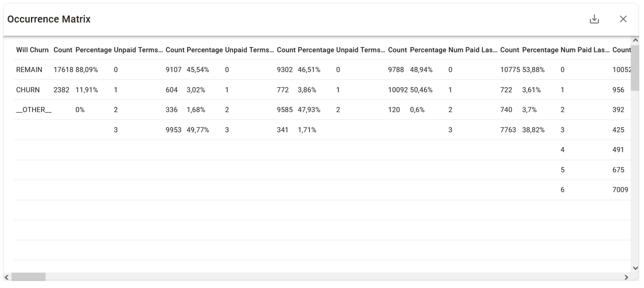
Task: Click the first Num Paid Las column header
Action: click(x=473, y=50)
